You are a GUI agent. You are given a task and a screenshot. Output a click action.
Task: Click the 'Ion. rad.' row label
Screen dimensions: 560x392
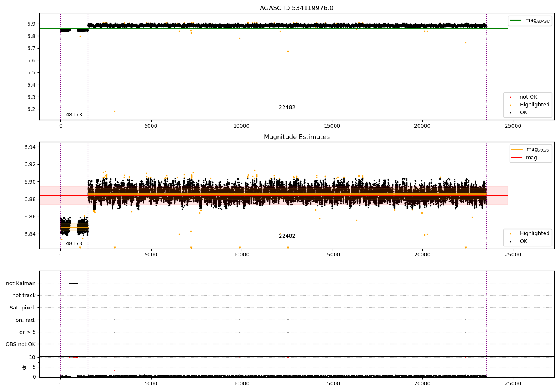click(x=25, y=320)
